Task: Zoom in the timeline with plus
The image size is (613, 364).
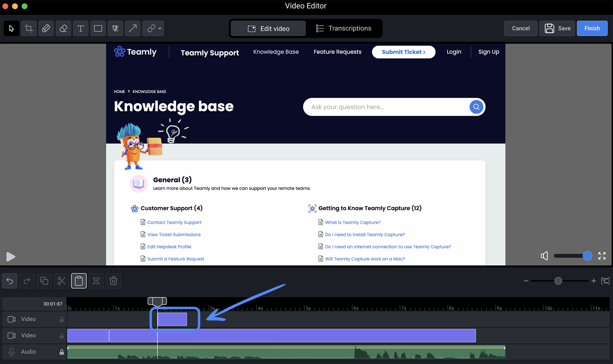Action: point(594,281)
